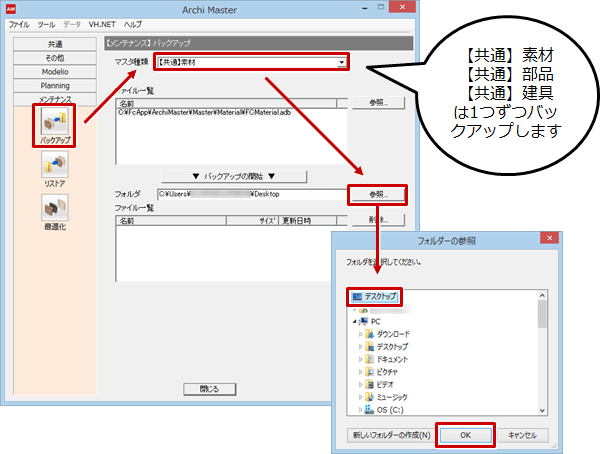Image resolution: width=601 pixels, height=454 pixels.
Task: Open the ファイル menu
Action: pyautogui.click(x=19, y=23)
